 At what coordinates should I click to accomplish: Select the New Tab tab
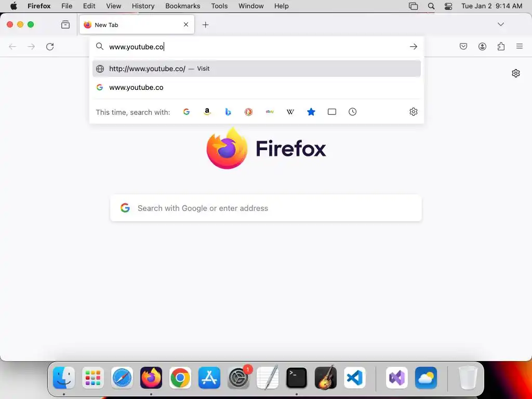point(137,24)
